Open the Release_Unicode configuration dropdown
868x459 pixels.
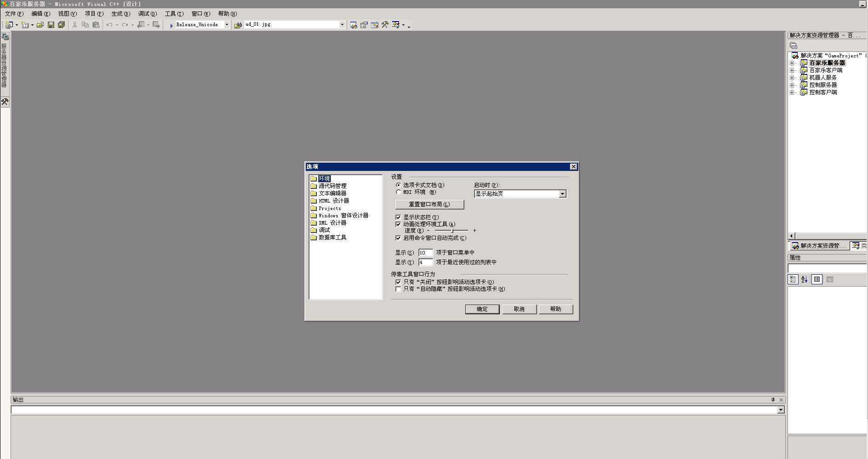click(227, 25)
